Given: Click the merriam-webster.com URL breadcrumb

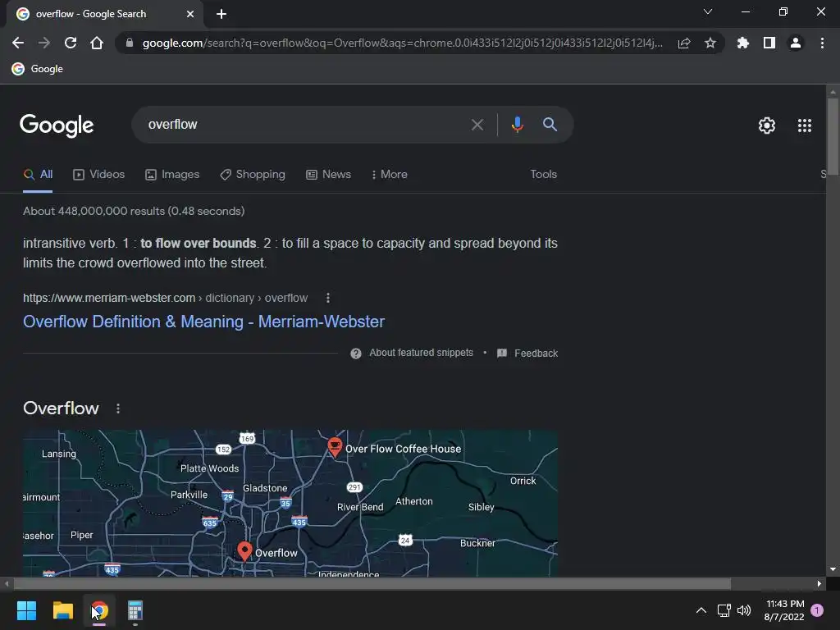Looking at the screenshot, I should (x=165, y=298).
